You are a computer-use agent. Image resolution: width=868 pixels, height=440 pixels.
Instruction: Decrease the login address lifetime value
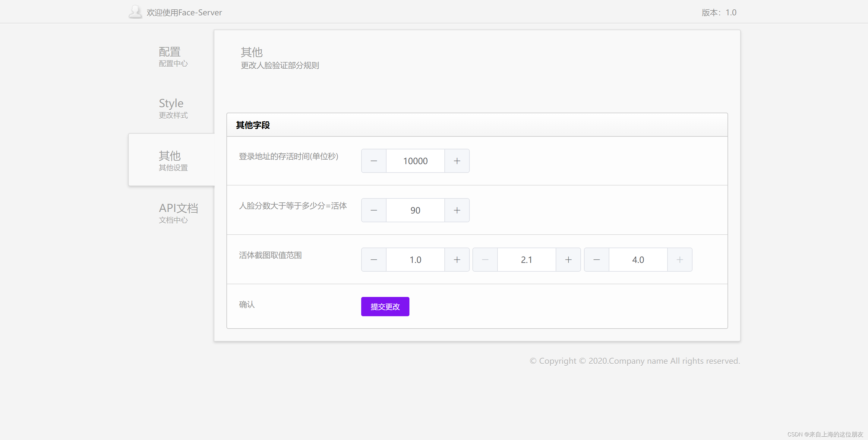(x=374, y=161)
